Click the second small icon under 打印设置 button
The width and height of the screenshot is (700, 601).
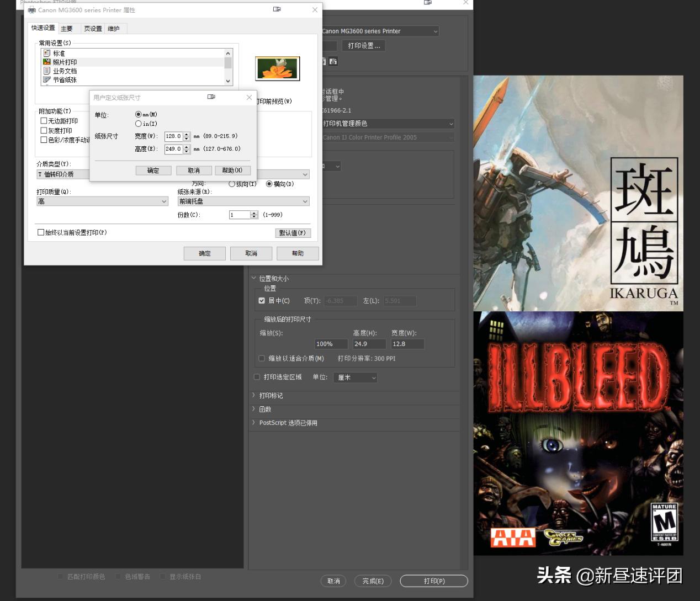click(x=333, y=62)
